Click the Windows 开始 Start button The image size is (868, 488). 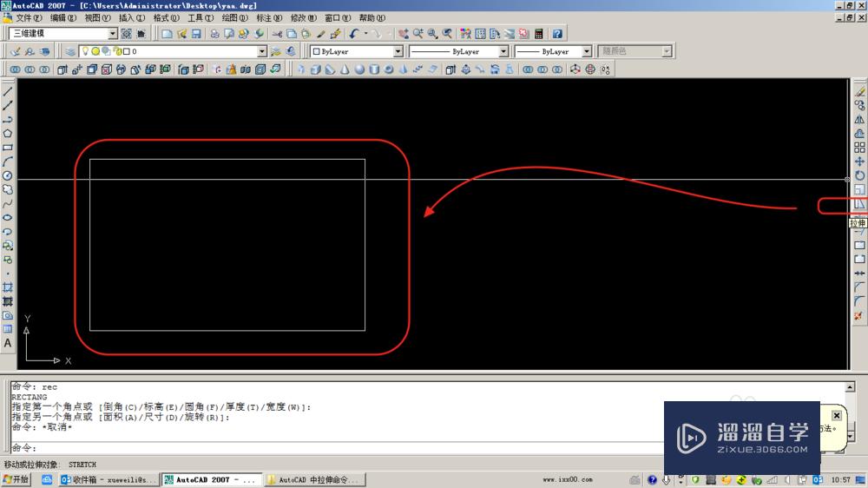tap(16, 479)
